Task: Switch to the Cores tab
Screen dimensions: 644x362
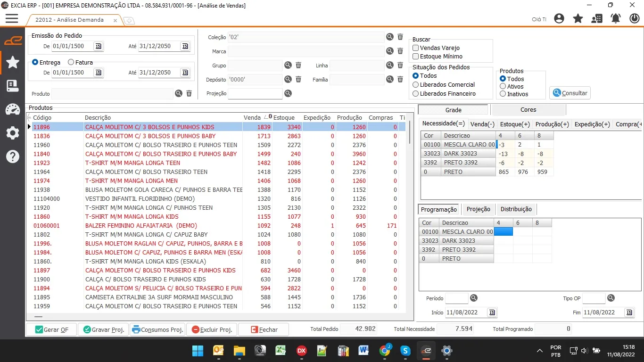Action: pyautogui.click(x=528, y=110)
